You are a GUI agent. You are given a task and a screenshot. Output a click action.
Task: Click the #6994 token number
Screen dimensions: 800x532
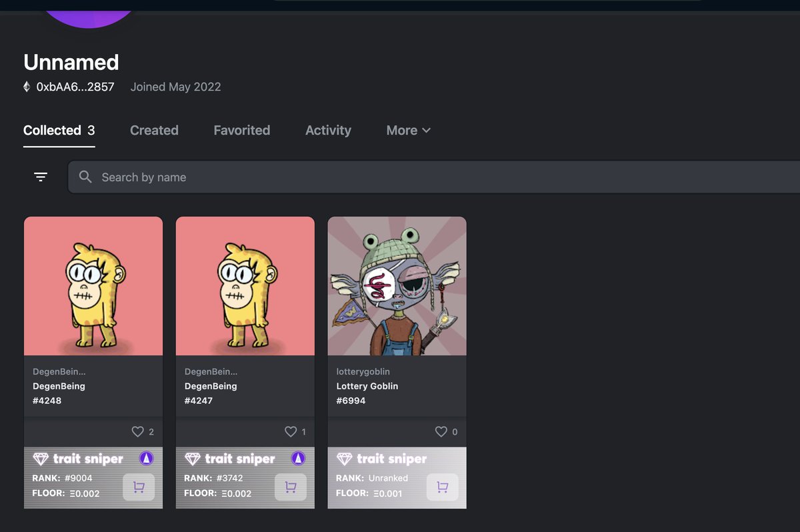coord(351,401)
